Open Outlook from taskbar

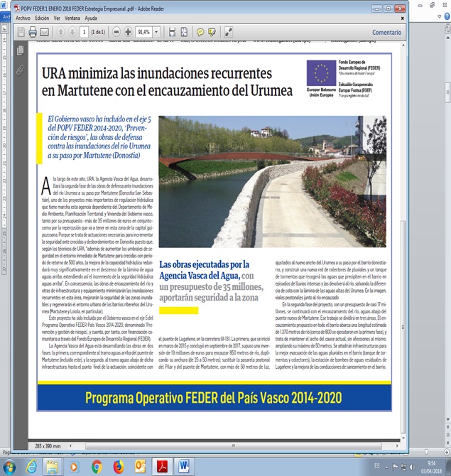coord(140,467)
